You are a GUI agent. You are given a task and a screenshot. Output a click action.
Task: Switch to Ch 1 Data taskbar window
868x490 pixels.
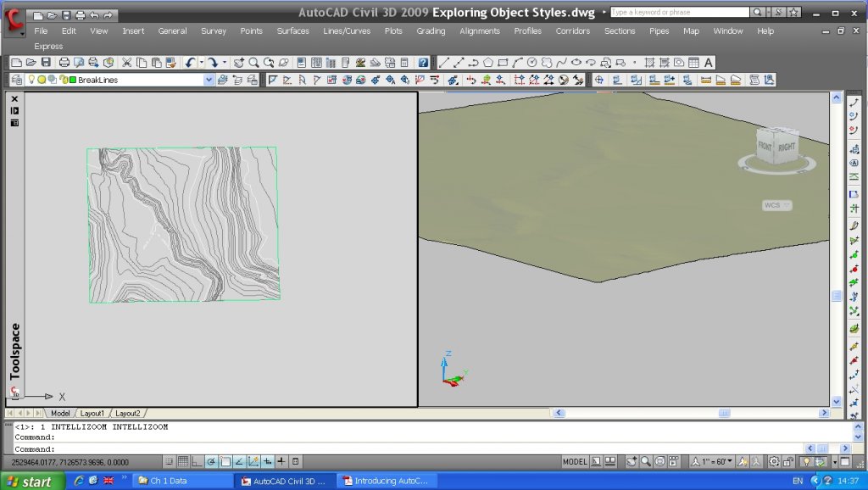click(x=180, y=482)
